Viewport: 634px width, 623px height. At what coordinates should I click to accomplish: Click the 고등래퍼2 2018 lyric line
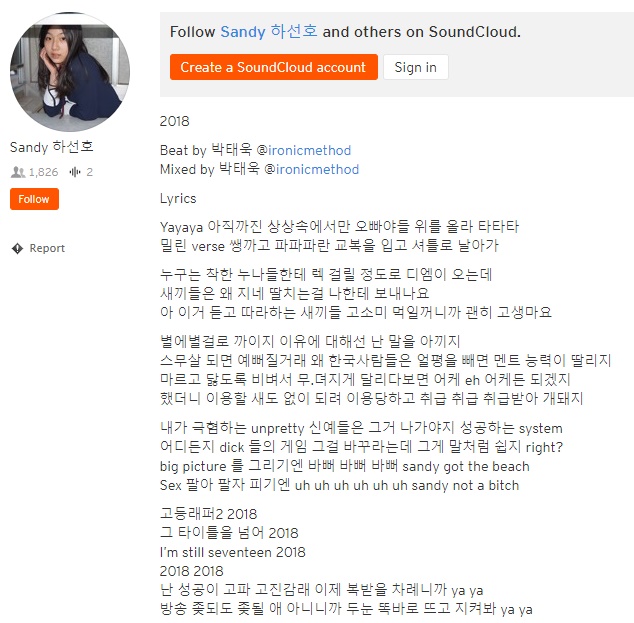point(208,514)
